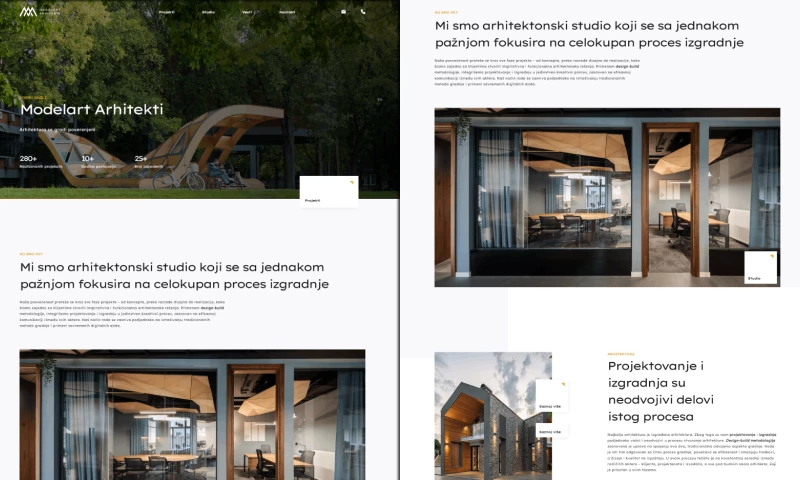Screen dimensions: 800x480
Task: Click the 25+ employees stat
Action: pos(148,162)
